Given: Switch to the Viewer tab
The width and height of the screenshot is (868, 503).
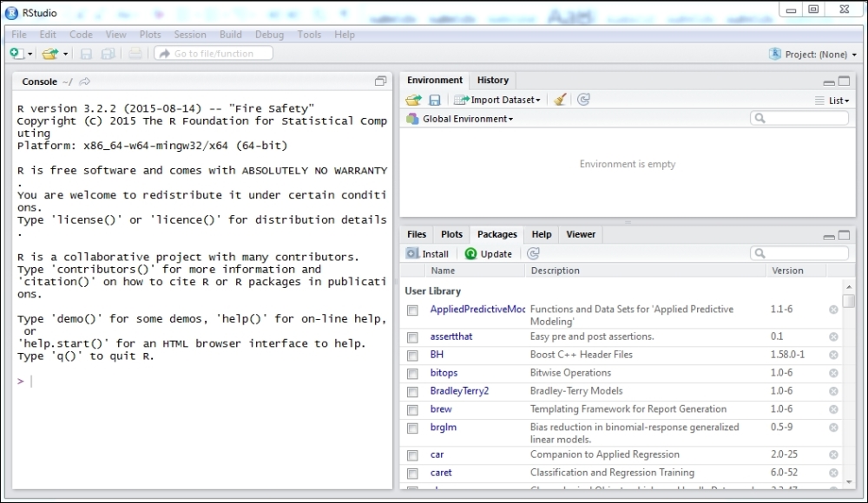Looking at the screenshot, I should click(581, 234).
